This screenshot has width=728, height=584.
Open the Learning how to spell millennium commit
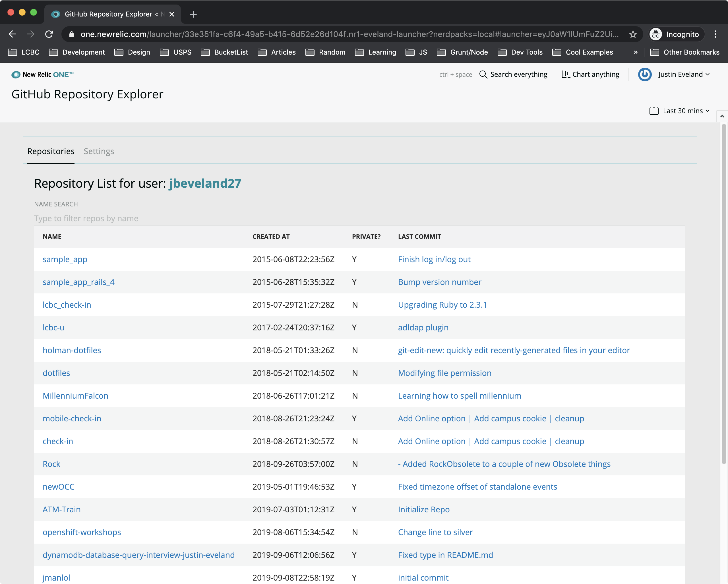[x=460, y=395]
